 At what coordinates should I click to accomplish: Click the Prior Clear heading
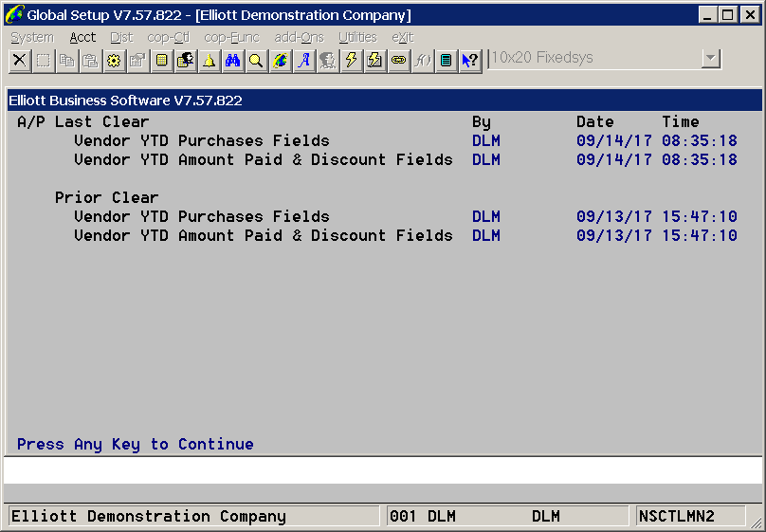(106, 197)
